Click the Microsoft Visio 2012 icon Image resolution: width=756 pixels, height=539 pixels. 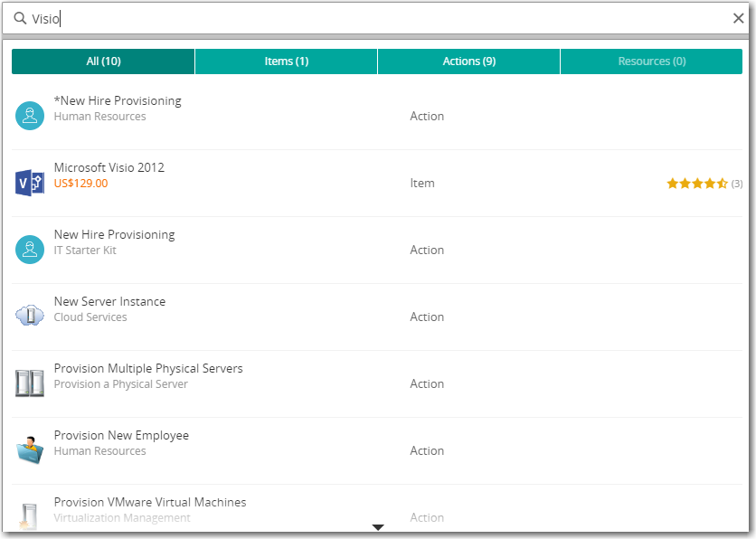tap(30, 183)
